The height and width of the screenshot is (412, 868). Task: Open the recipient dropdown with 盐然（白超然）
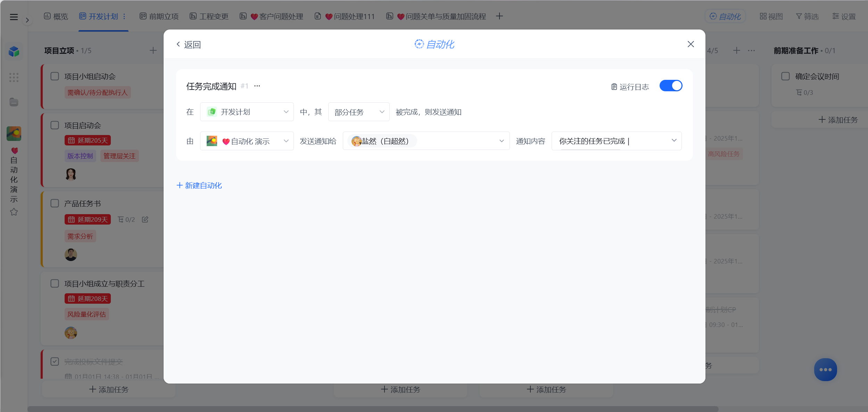click(426, 141)
